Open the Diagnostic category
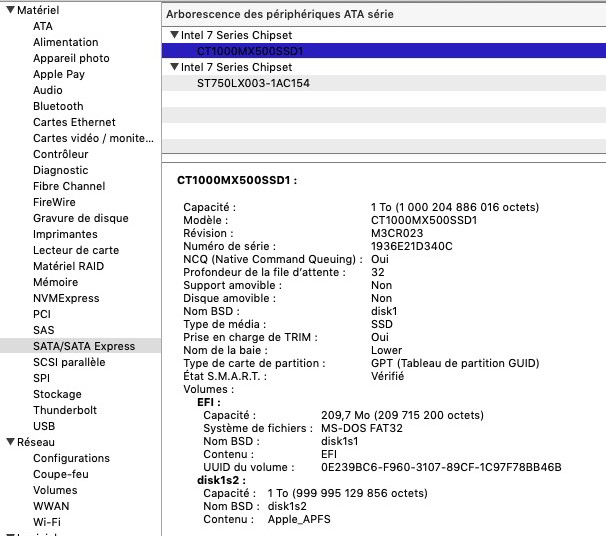The width and height of the screenshot is (606, 536). [x=61, y=170]
